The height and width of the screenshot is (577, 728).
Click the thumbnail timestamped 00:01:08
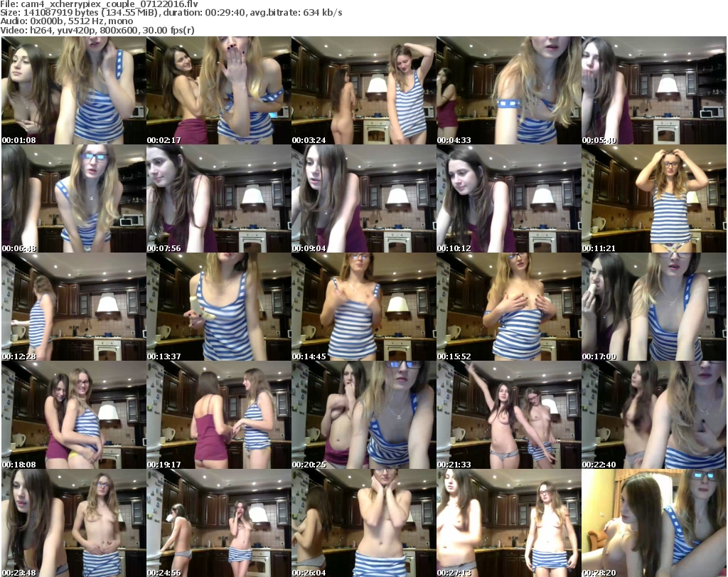click(73, 91)
